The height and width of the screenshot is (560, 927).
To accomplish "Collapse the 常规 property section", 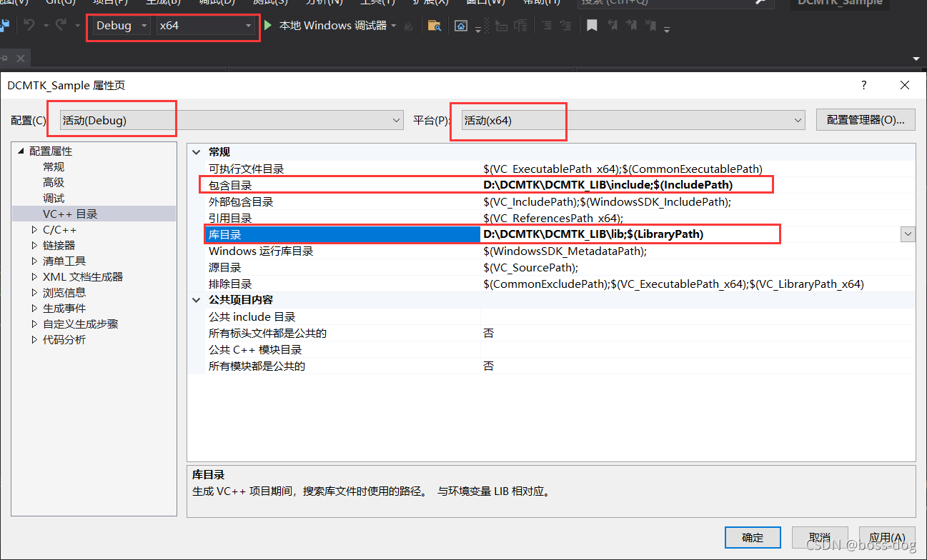I will tap(197, 152).
